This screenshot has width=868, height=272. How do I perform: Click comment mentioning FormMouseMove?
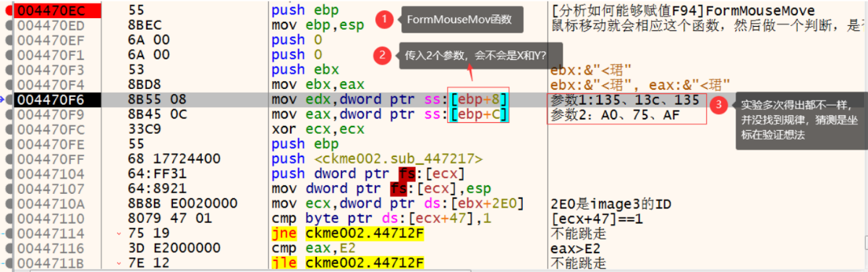click(x=683, y=10)
